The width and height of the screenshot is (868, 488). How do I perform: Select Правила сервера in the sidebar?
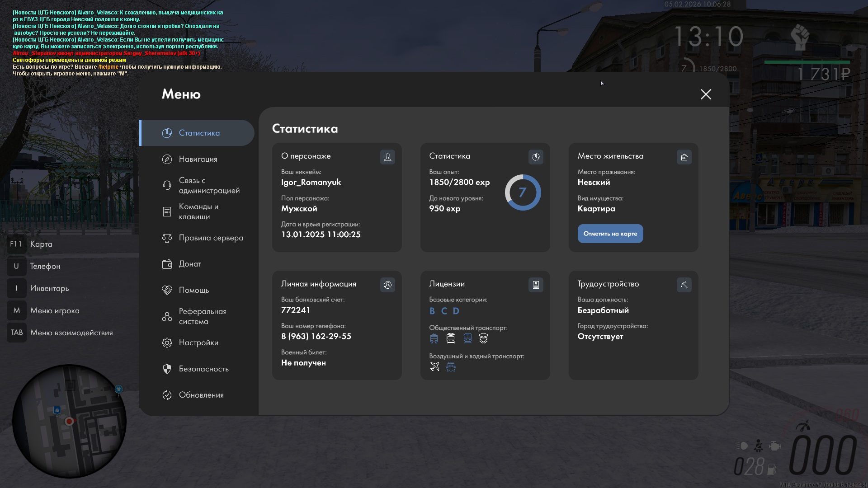pos(210,238)
